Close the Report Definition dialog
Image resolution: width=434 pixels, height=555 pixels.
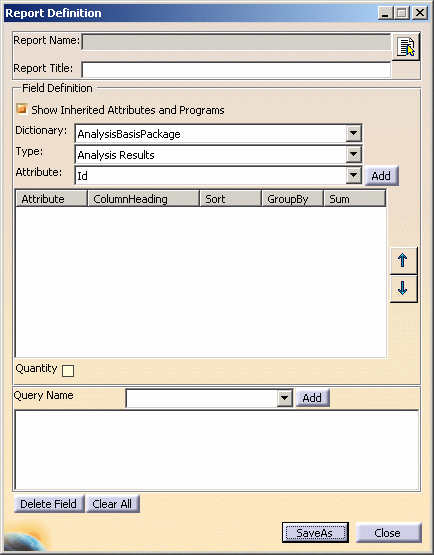tap(388, 533)
